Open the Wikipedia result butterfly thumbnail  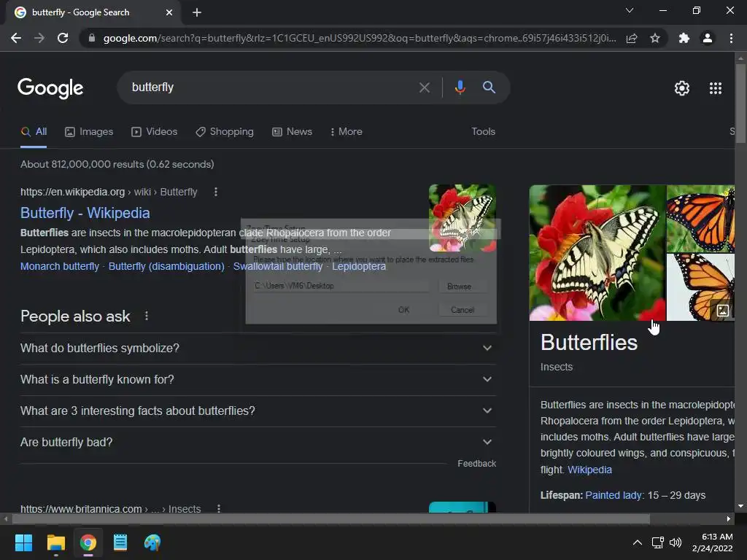coord(462,218)
